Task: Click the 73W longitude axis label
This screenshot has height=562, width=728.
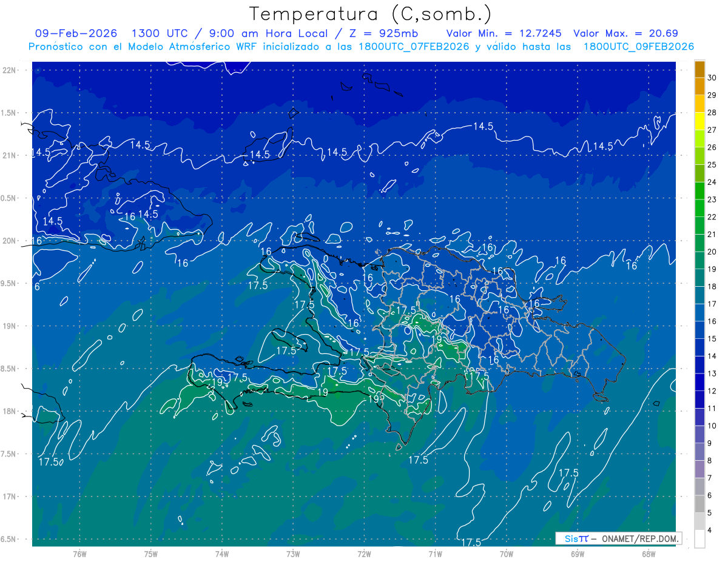Action: pyautogui.click(x=293, y=554)
